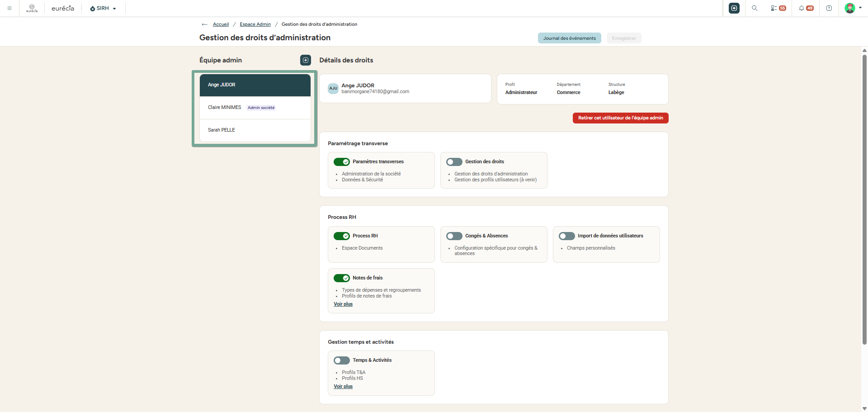Screen dimensions: 868x412
Task: Enable the Gestion des droits toggle
Action: tap(454, 162)
